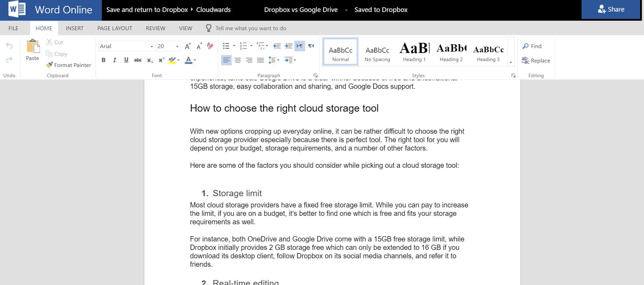
Task: Switch to the HOME tab
Action: 44,28
